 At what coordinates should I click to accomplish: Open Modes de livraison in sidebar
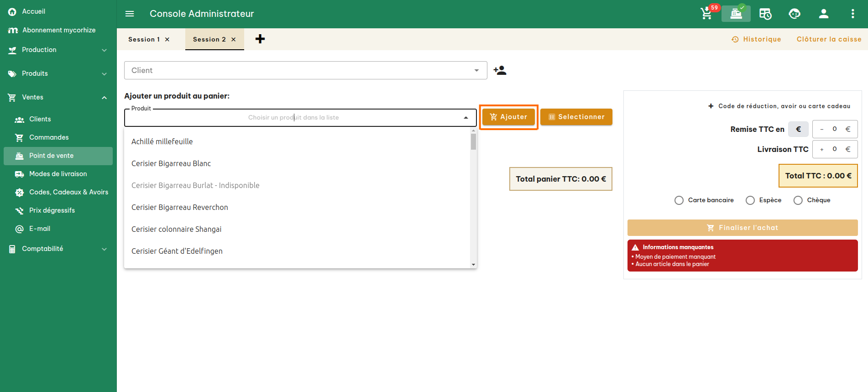(x=58, y=174)
